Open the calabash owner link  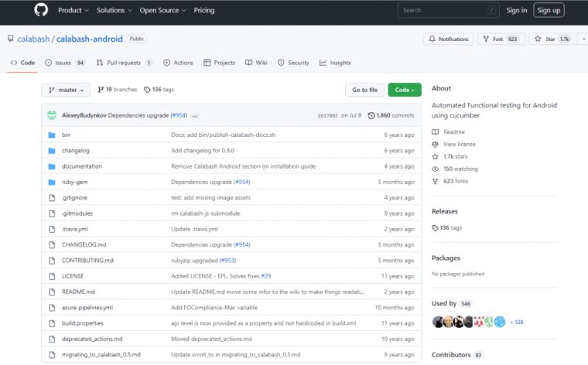(x=33, y=39)
